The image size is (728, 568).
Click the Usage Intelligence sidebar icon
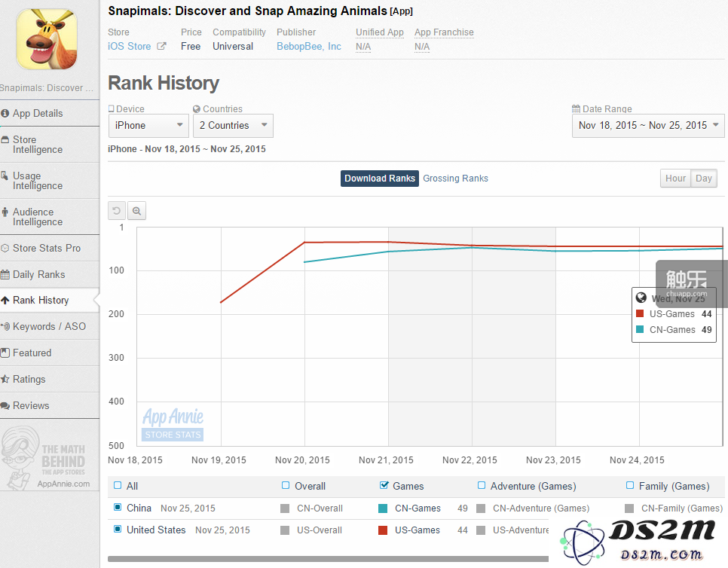[5, 176]
